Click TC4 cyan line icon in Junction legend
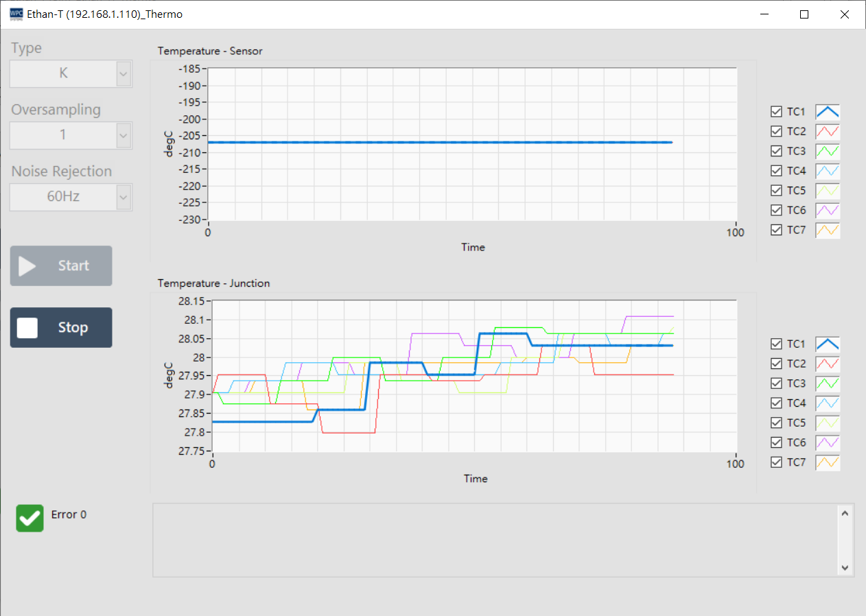This screenshot has height=616, width=866. pyautogui.click(x=827, y=403)
